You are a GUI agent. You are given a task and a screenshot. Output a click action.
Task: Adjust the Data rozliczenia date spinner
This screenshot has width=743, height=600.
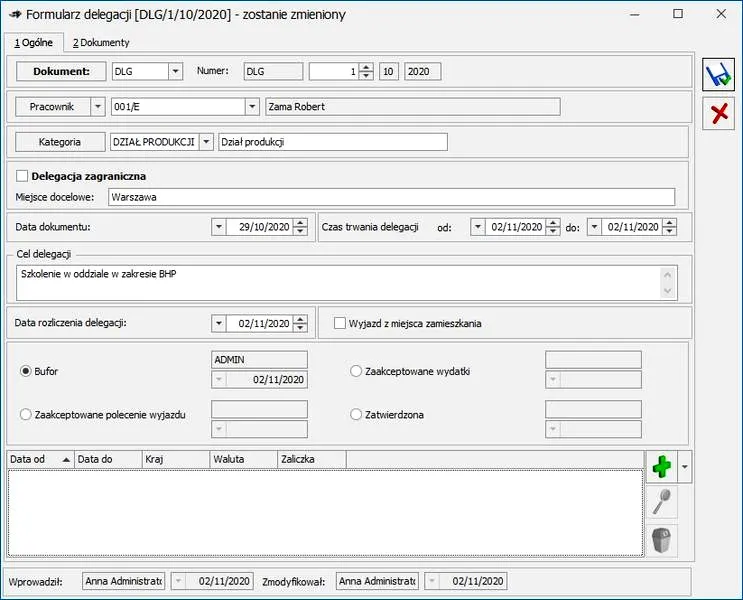pos(300,324)
